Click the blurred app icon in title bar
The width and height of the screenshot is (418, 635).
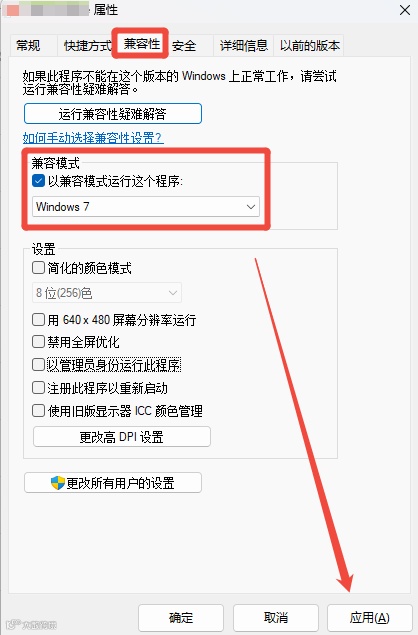[x=12, y=10]
